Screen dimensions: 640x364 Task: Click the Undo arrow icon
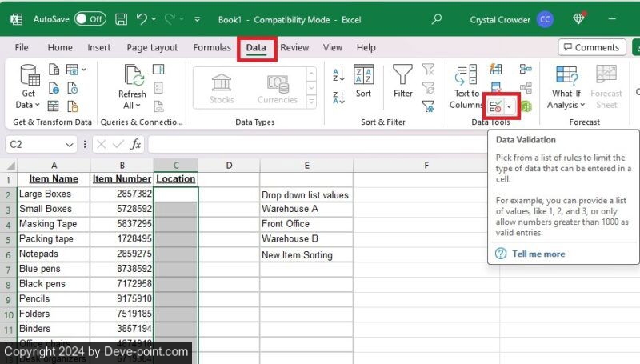click(142, 18)
